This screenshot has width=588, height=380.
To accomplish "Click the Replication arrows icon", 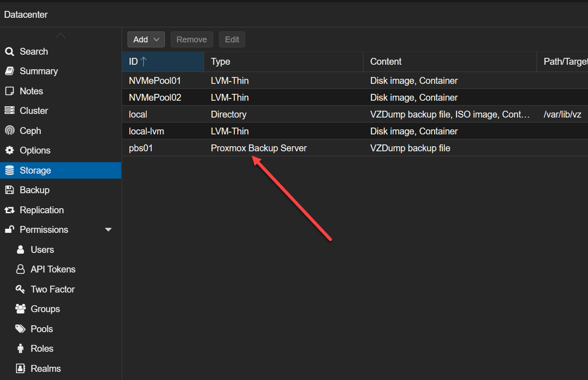I will (x=9, y=210).
